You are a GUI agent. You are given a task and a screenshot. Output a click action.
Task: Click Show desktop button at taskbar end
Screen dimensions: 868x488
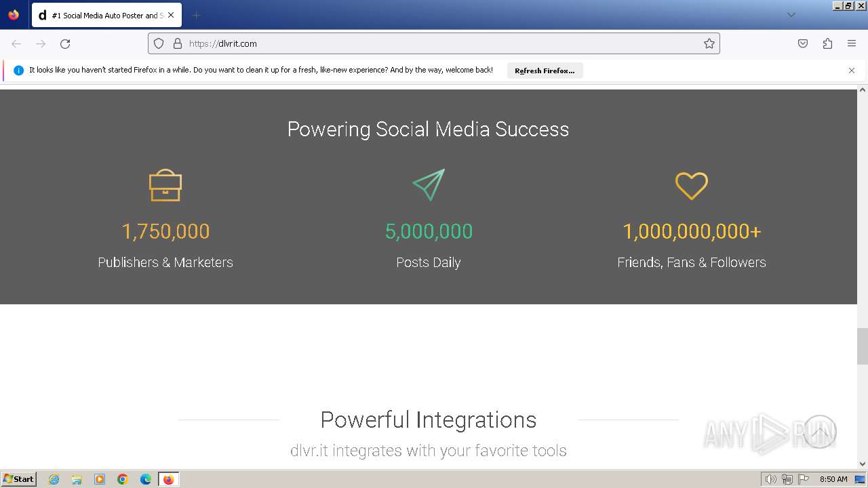point(861,479)
